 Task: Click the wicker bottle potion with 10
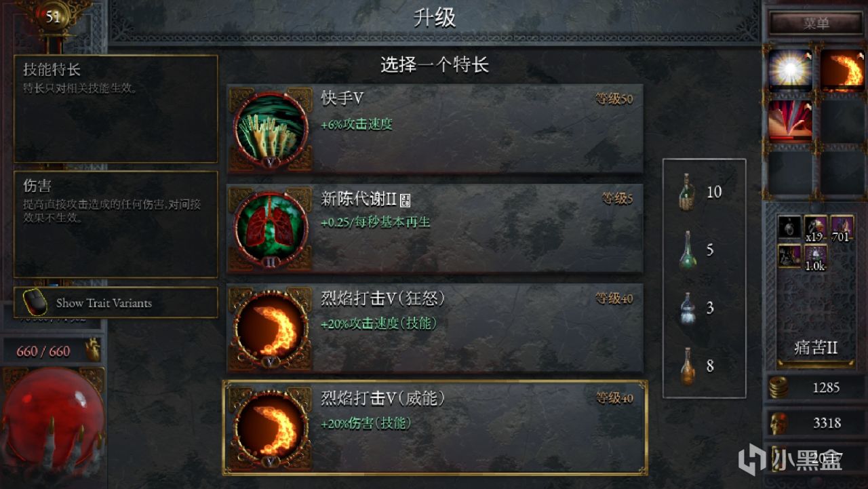687,192
